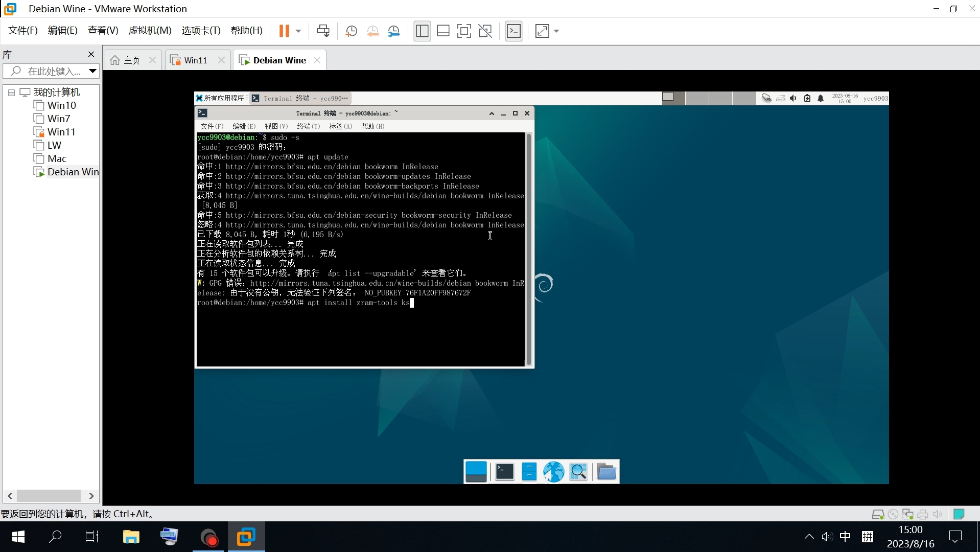Open the snapshot manager
Screen dimensions: 980x552
(x=394, y=31)
